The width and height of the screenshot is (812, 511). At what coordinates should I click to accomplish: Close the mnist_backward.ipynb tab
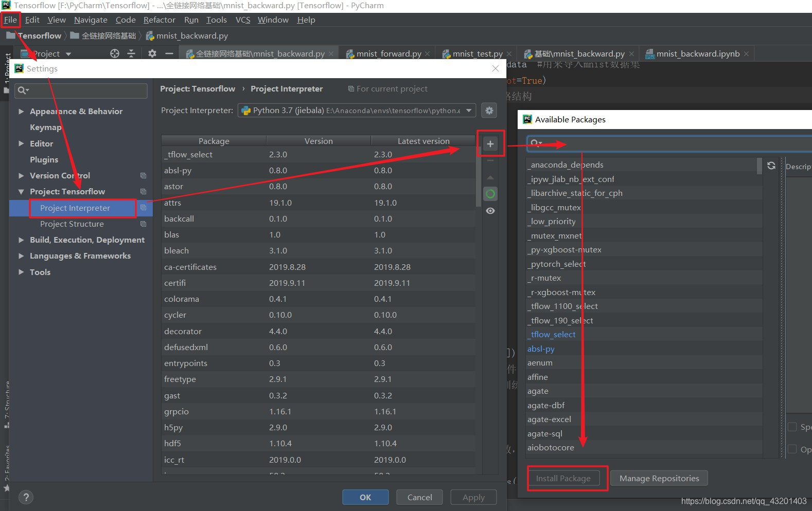(x=746, y=54)
